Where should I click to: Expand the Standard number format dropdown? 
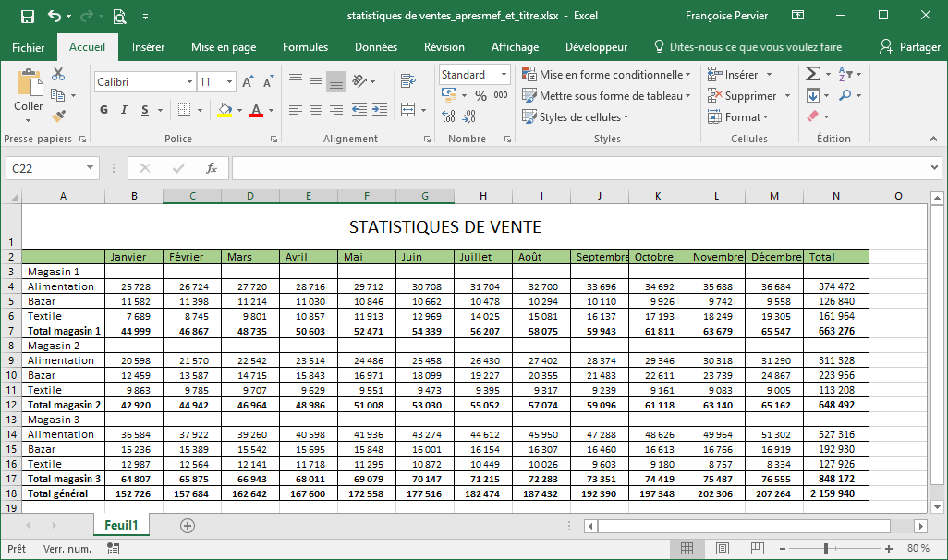pyautogui.click(x=504, y=75)
